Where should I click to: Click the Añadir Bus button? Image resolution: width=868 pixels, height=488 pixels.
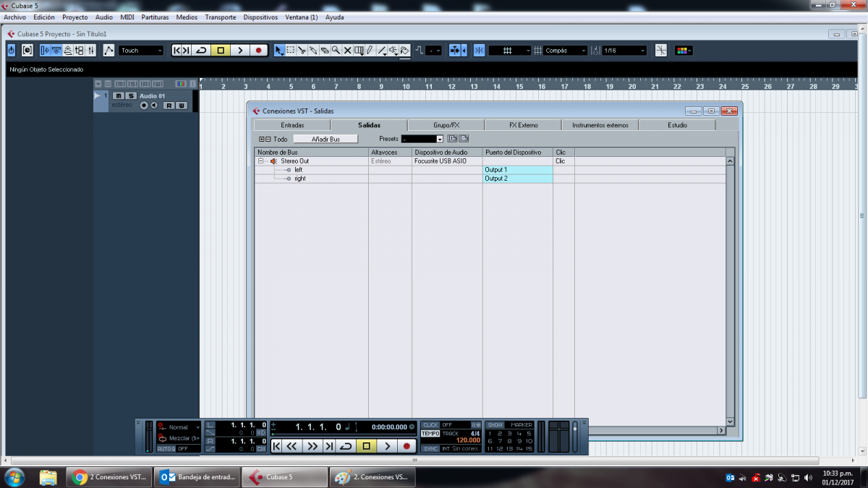pos(325,139)
